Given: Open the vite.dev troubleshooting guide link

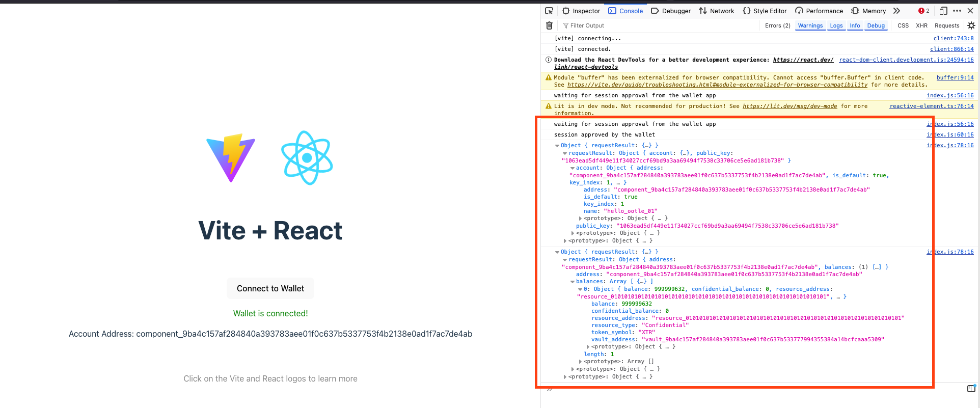Looking at the screenshot, I should pos(717,85).
